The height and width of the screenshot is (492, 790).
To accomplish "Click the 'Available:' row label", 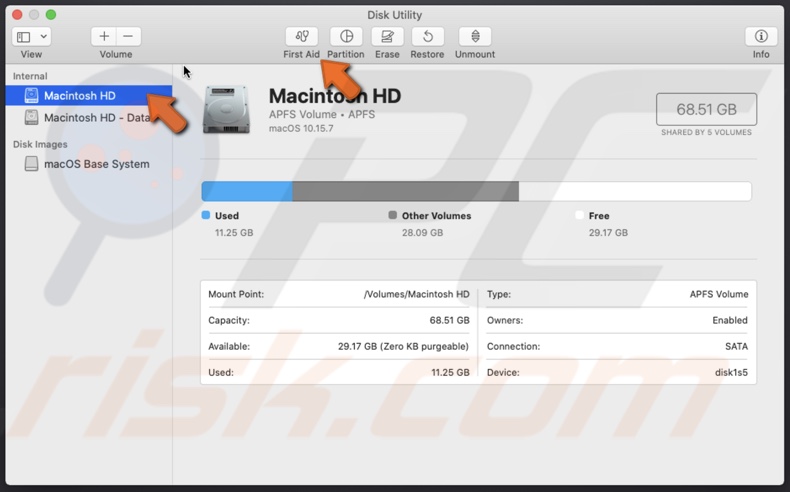I will [229, 346].
